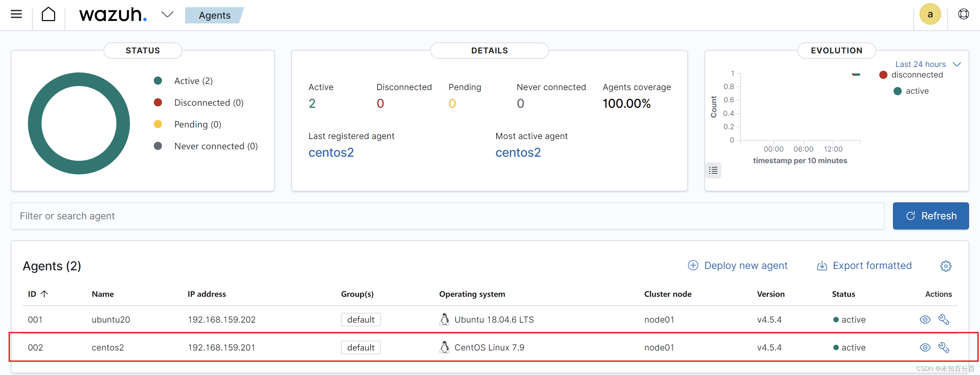Select the Agents tab label
Image resolution: width=980 pixels, height=375 pixels.
pos(215,16)
